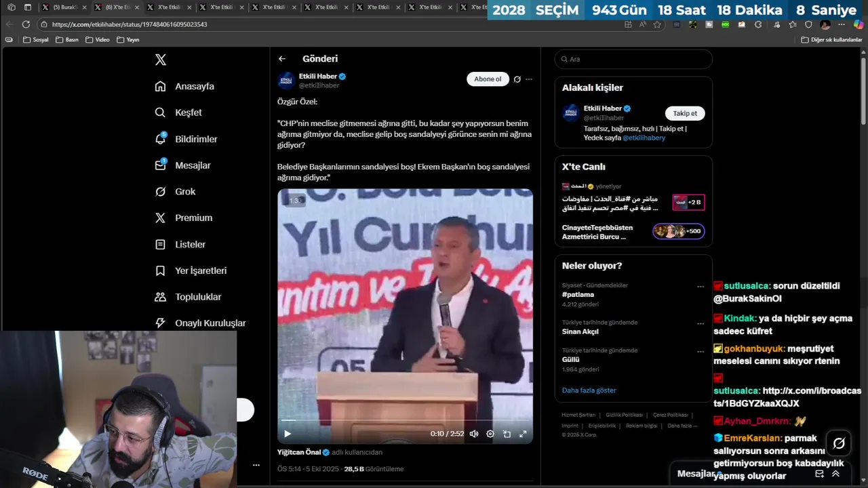
Task: Open the Sinan Akçıl trend
Action: coord(580,331)
